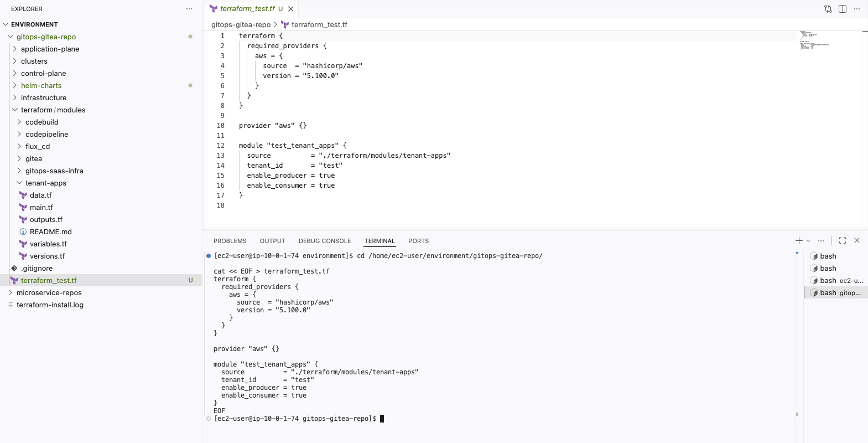This screenshot has width=868, height=443.
Task: Click the split editor layout icon
Action: tap(842, 9)
